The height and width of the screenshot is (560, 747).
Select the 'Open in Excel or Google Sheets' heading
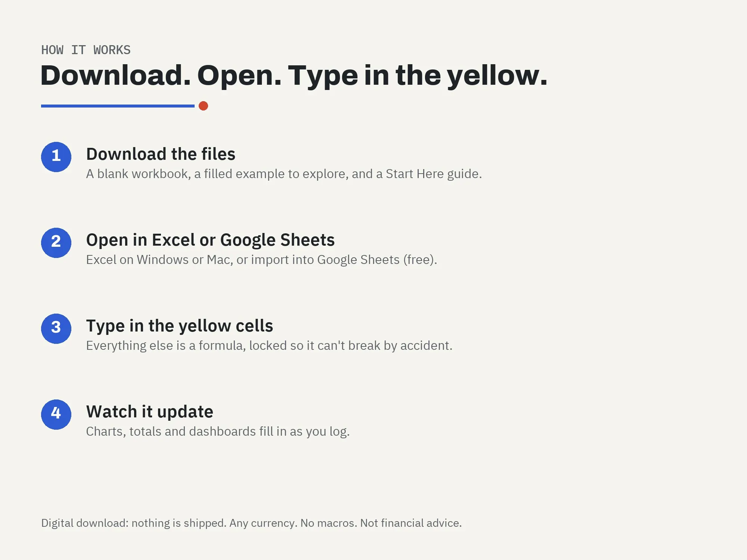pyautogui.click(x=210, y=240)
